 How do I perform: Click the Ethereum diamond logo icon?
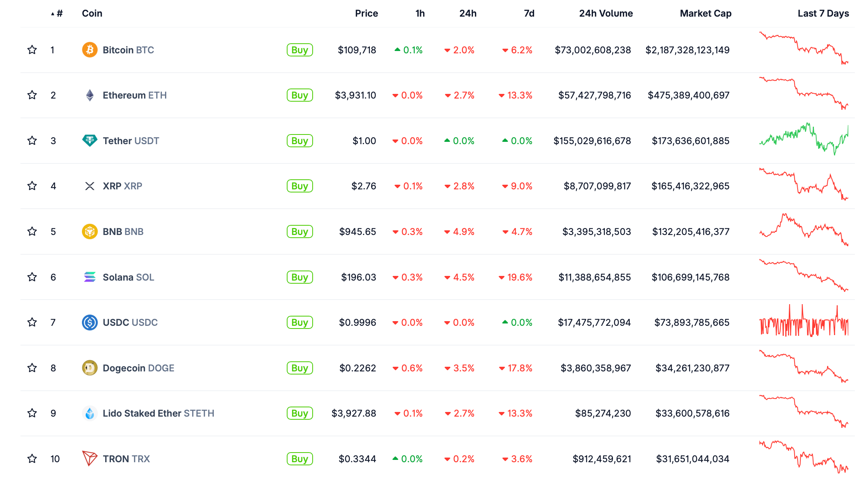pyautogui.click(x=90, y=95)
